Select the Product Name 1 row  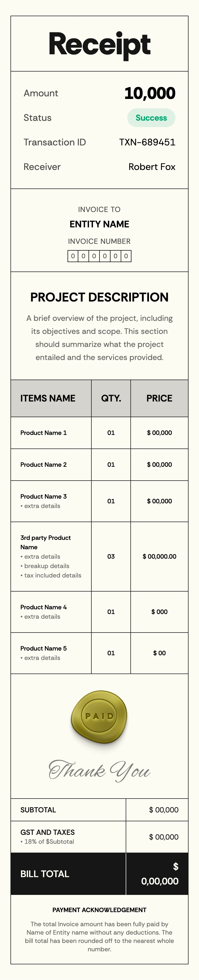pyautogui.click(x=43, y=433)
